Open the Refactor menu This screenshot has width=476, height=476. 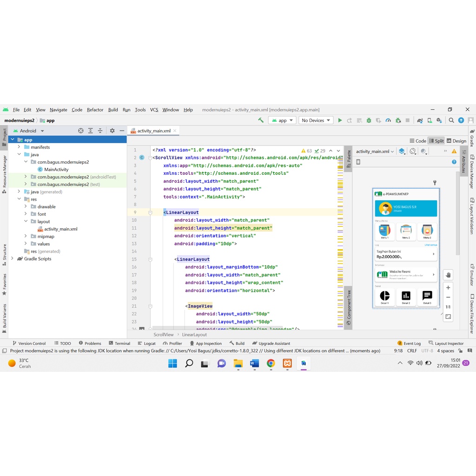95,110
